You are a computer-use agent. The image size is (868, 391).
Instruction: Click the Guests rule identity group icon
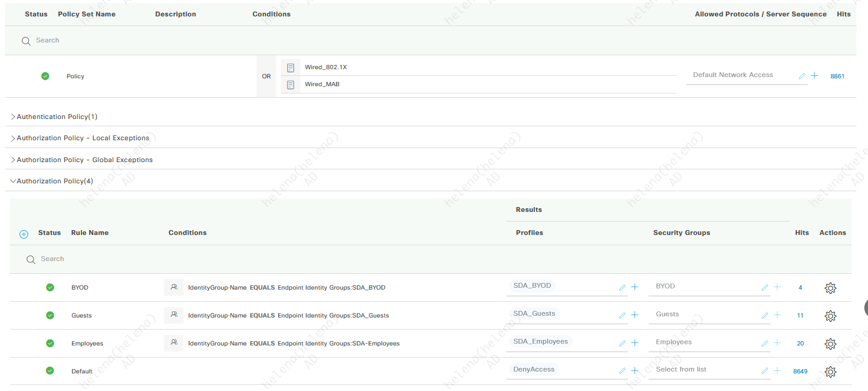coord(174,315)
